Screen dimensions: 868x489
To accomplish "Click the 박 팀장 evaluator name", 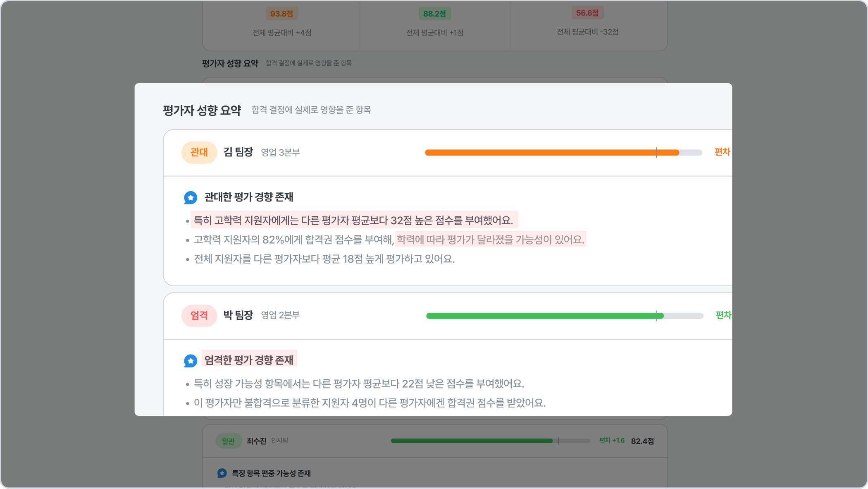I will tap(238, 315).
